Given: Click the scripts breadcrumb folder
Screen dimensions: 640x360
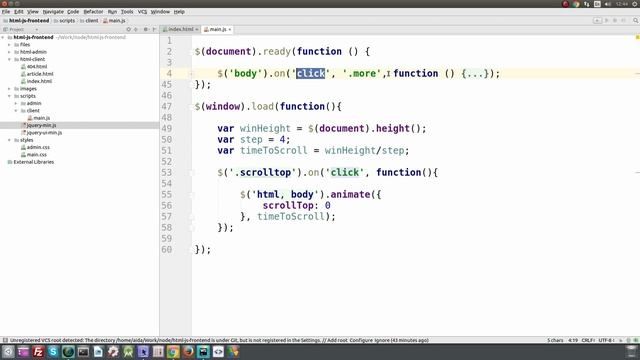Looking at the screenshot, I should (x=64, y=20).
